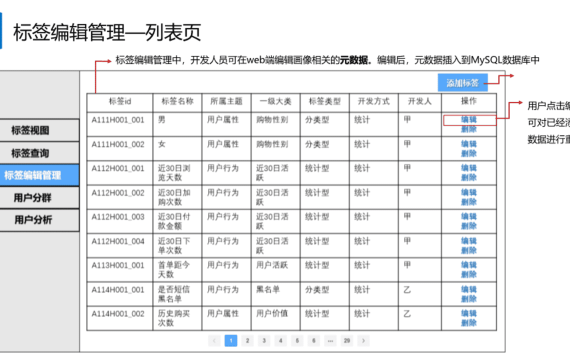Click 删除 for row A113H001_001

(469, 274)
